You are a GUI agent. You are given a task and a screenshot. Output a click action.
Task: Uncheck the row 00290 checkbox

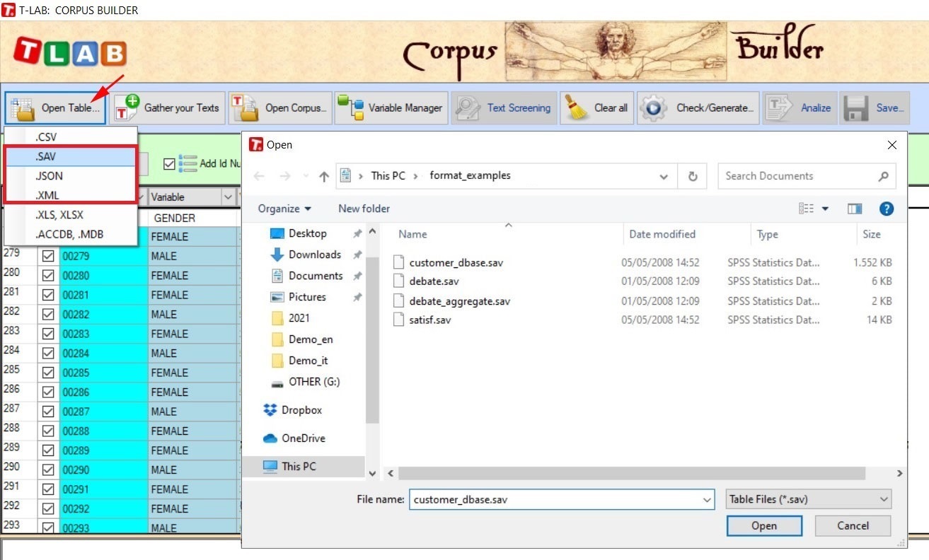(x=48, y=469)
